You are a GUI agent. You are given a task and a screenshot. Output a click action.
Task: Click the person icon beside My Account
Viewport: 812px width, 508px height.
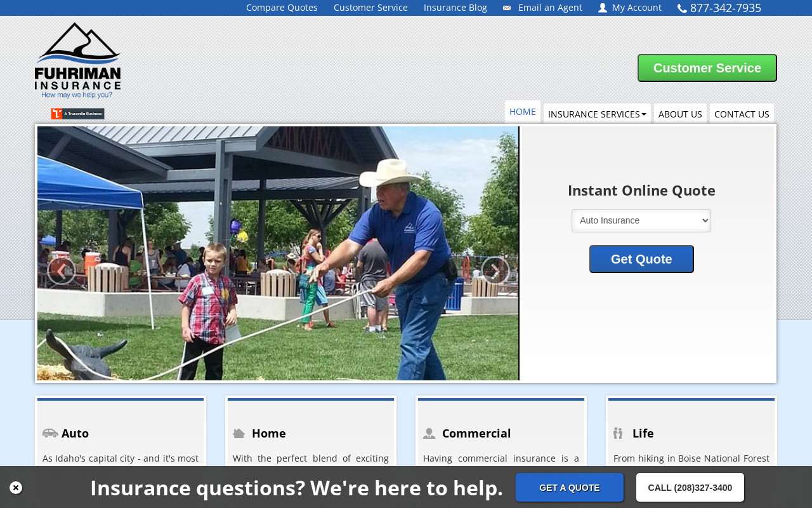(603, 8)
